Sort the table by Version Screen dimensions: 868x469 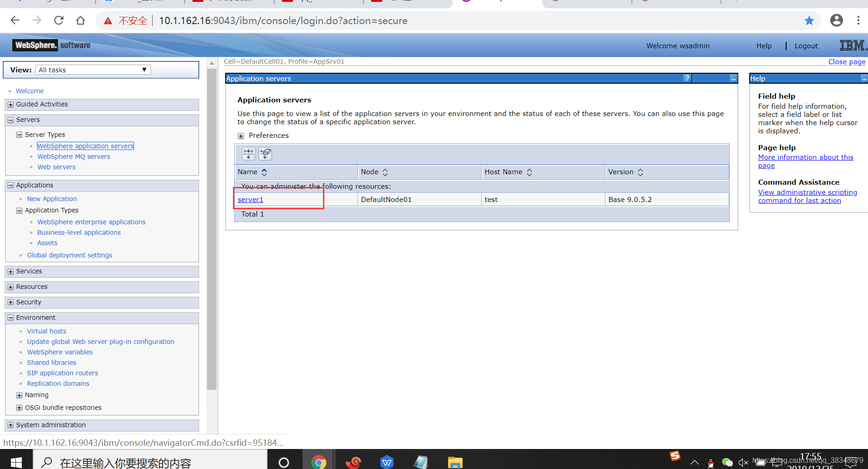pos(640,172)
